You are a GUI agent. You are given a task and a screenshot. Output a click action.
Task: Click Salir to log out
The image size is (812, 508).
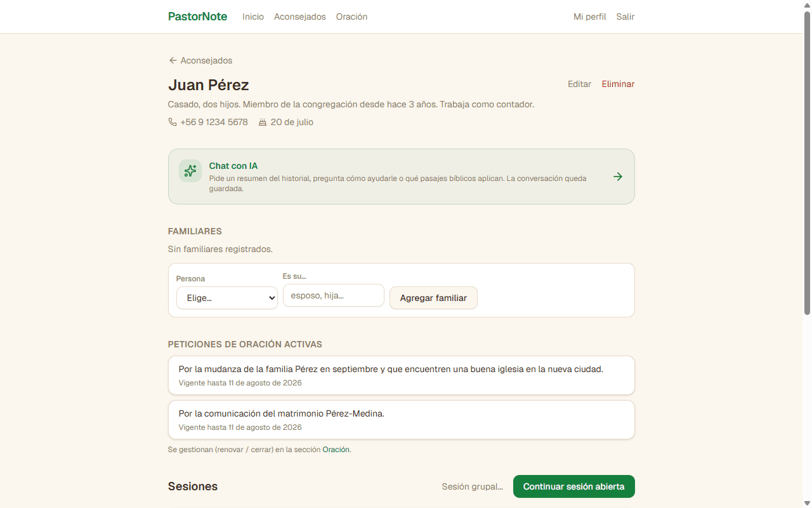(625, 17)
